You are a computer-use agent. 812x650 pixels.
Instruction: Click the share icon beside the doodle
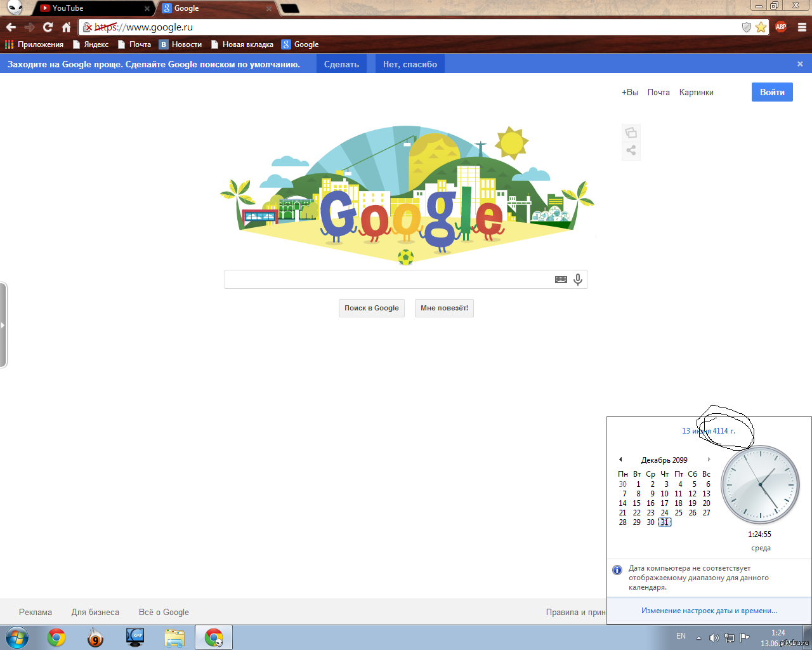(631, 150)
